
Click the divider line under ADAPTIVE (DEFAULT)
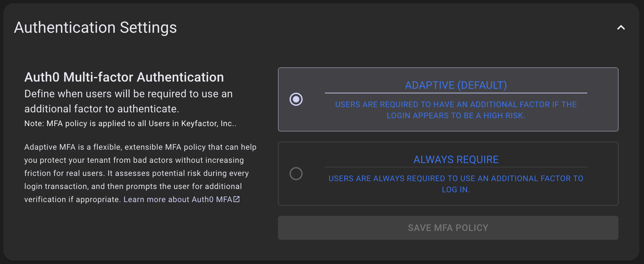tap(456, 93)
